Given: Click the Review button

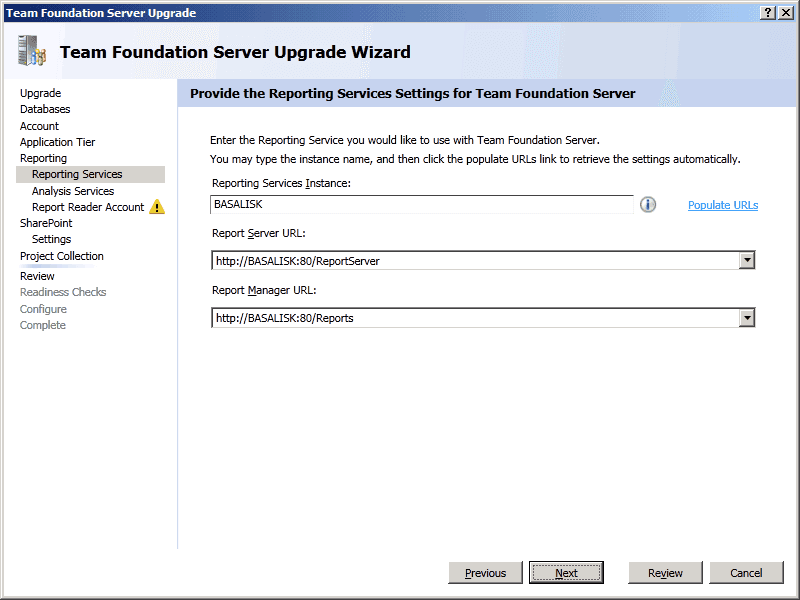Looking at the screenshot, I should click(x=665, y=573).
